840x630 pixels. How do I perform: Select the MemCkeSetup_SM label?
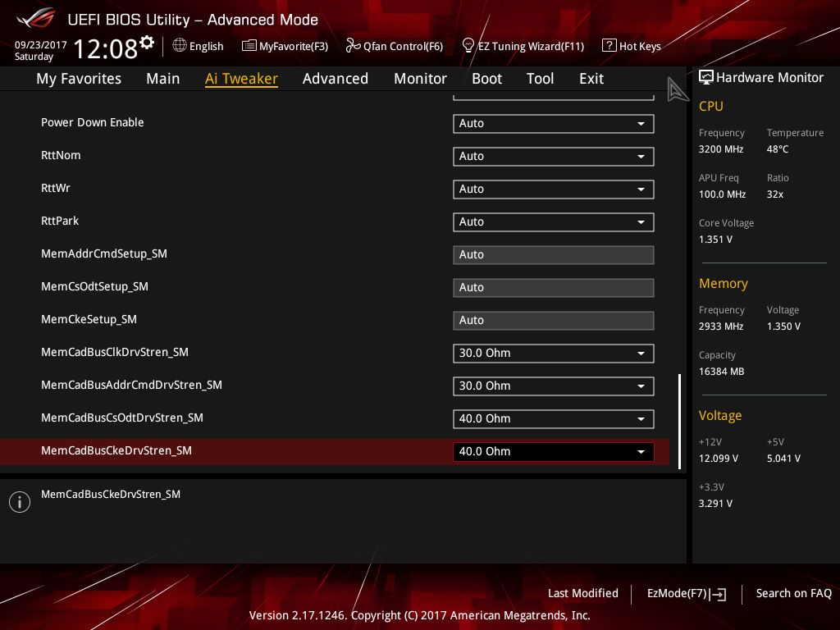click(x=89, y=319)
